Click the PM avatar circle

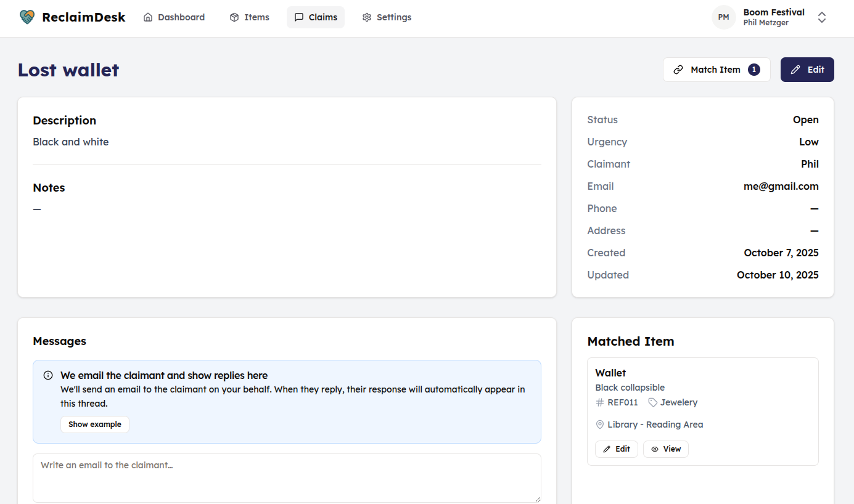(723, 17)
